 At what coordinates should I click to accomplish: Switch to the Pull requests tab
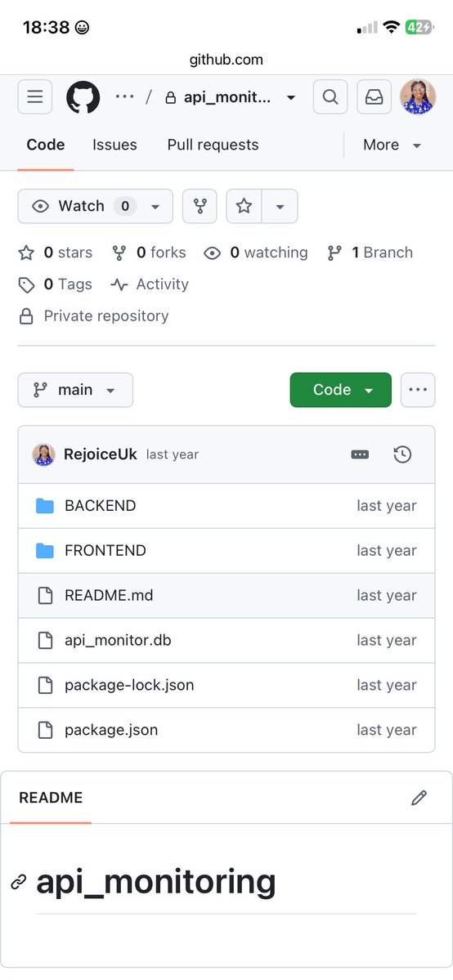[213, 145]
